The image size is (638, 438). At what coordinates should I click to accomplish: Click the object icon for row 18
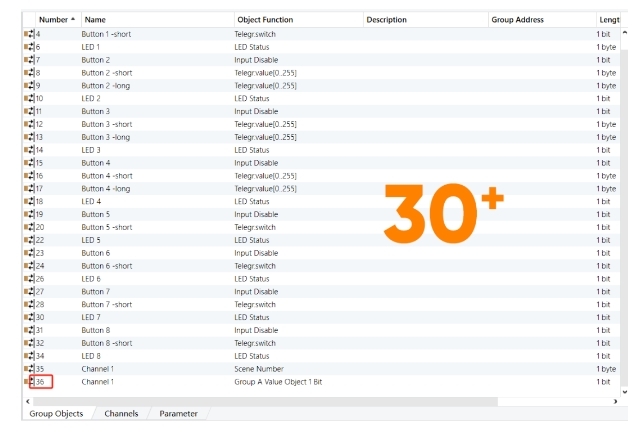29,201
